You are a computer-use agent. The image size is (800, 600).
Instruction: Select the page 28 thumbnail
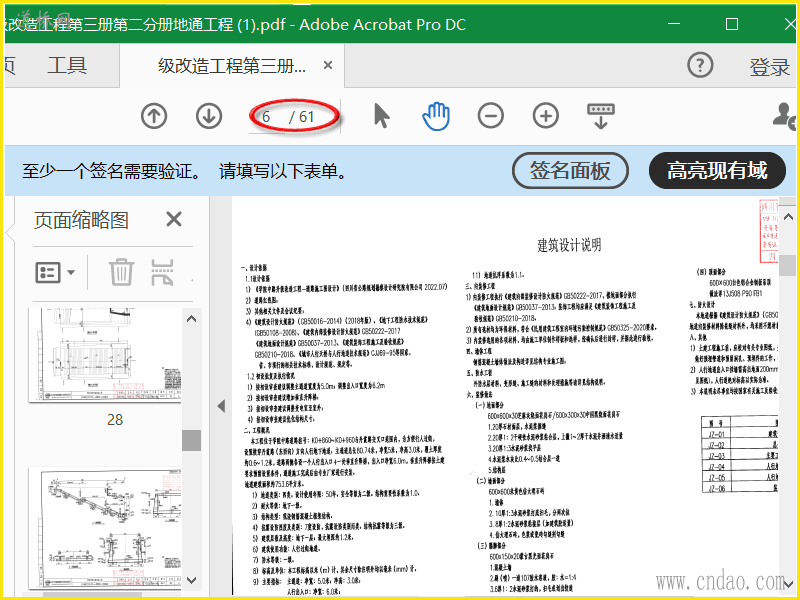tap(105, 356)
